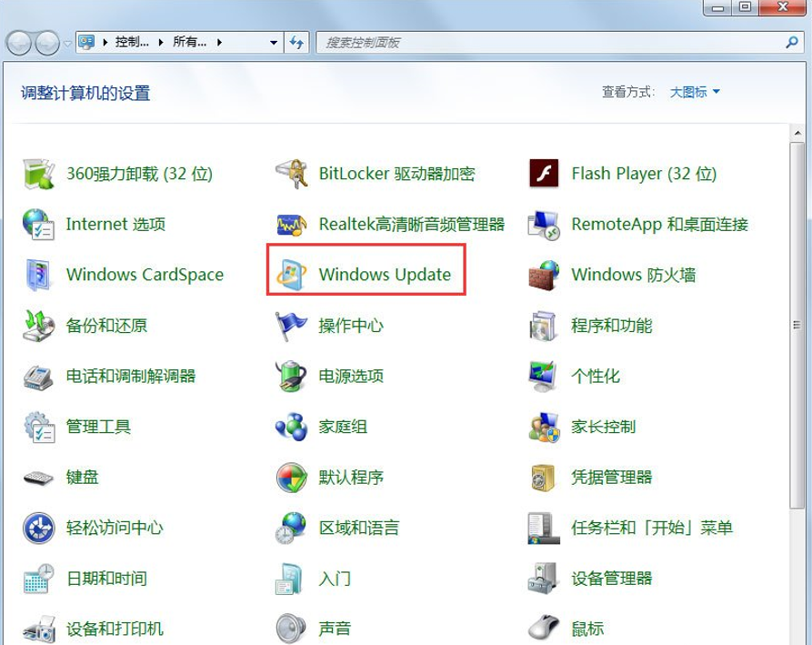Open the Internet 选项 link text
Screen dimensions: 812x645
pyautogui.click(x=115, y=225)
